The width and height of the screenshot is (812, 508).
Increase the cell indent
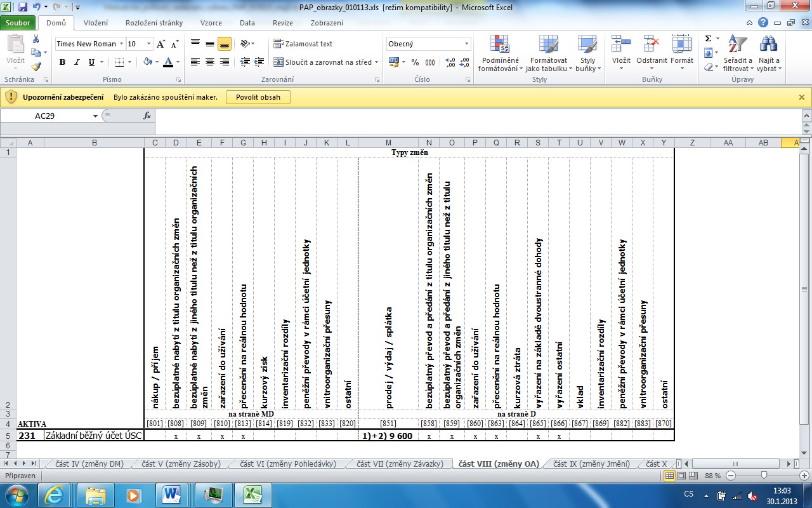click(259, 62)
